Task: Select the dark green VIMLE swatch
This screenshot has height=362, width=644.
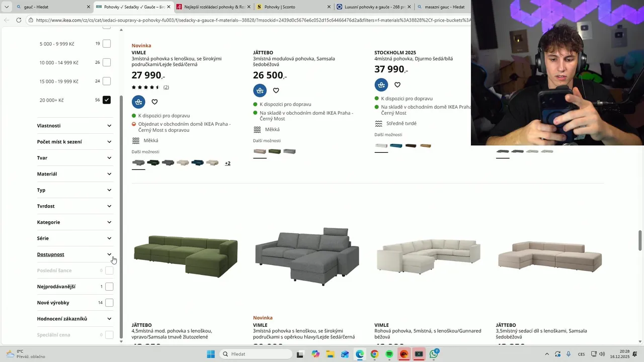Action: [x=153, y=163]
